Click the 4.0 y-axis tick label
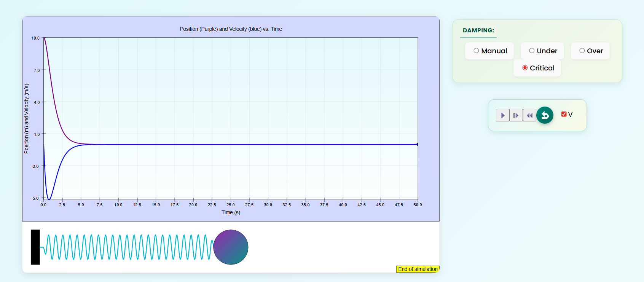This screenshot has height=282, width=644. point(37,102)
